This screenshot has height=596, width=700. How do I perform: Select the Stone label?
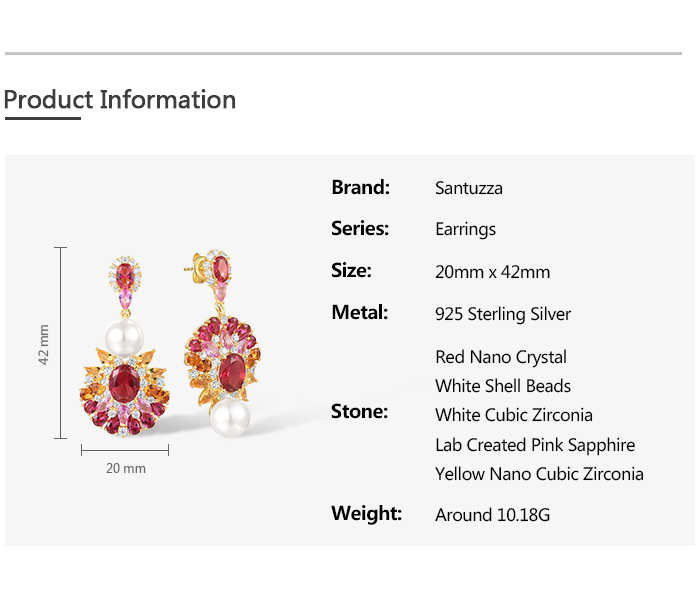tap(359, 411)
